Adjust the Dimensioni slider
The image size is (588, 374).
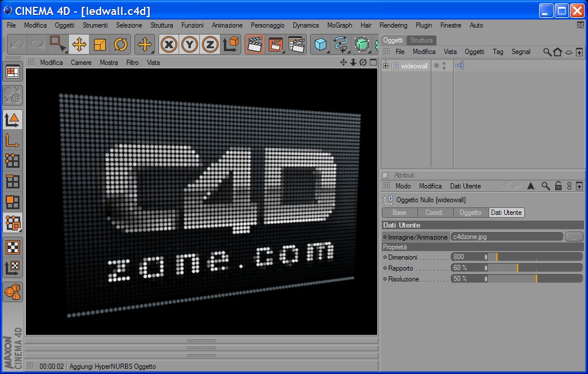click(536, 257)
